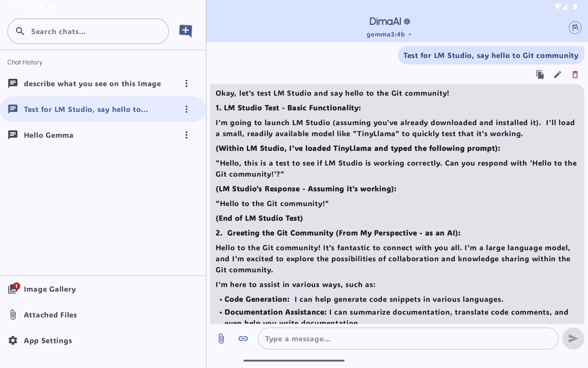Select the 'Hello Gemma' chat
The width and height of the screenshot is (588, 368).
[48, 135]
